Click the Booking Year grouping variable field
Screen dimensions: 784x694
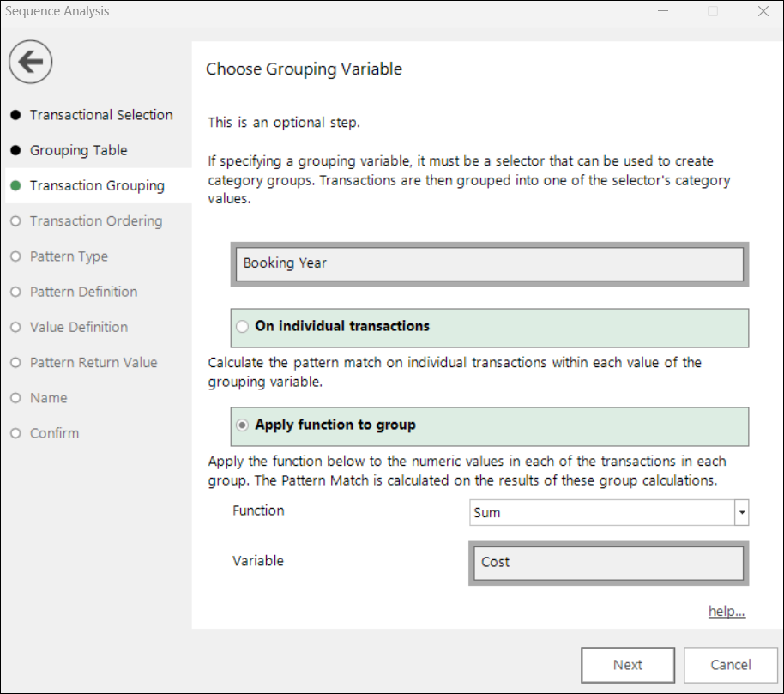[490, 264]
